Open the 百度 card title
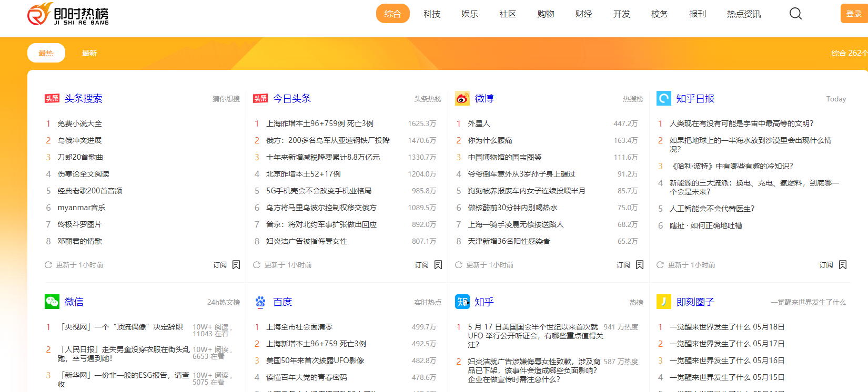The width and height of the screenshot is (868, 392). (282, 302)
